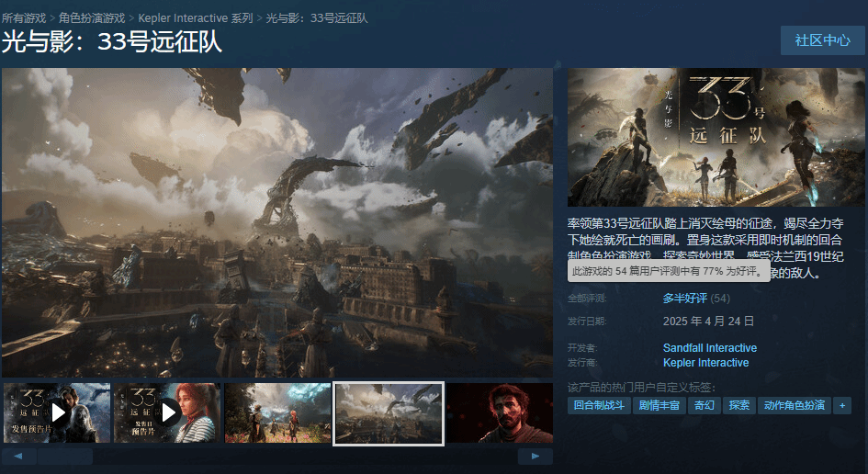Image resolution: width=868 pixels, height=474 pixels.
Task: Select the 奇幻 tag
Action: pos(705,405)
